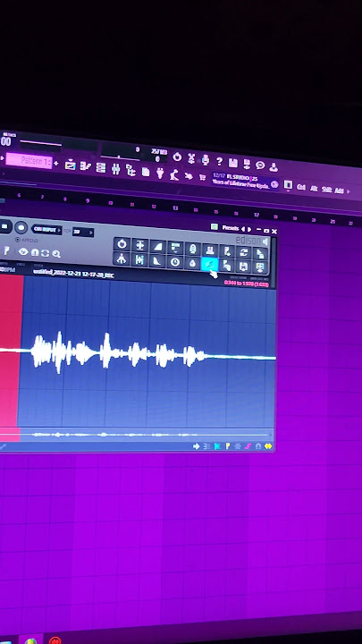Click the Edison fade-in ramp button

[x=157, y=247]
